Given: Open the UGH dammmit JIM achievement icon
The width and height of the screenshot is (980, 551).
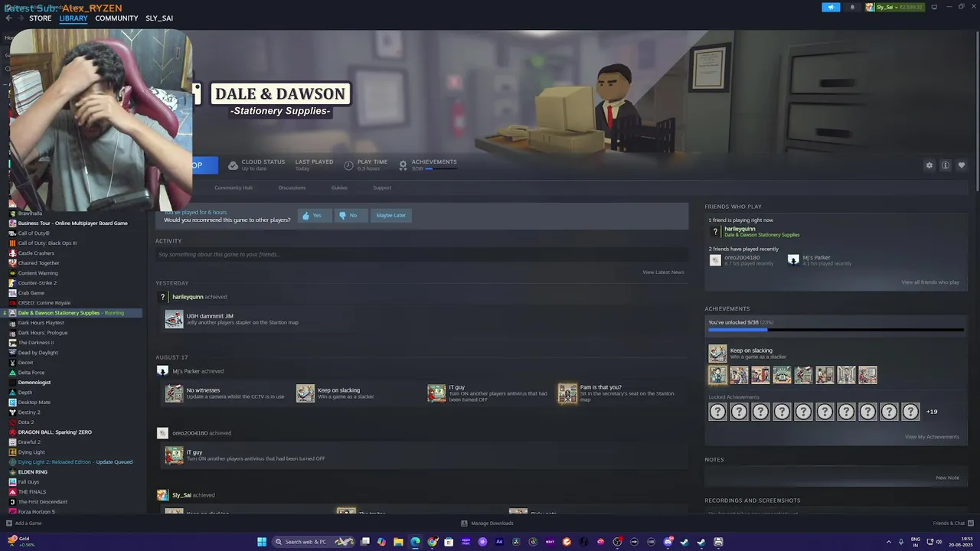Looking at the screenshot, I should (174, 319).
